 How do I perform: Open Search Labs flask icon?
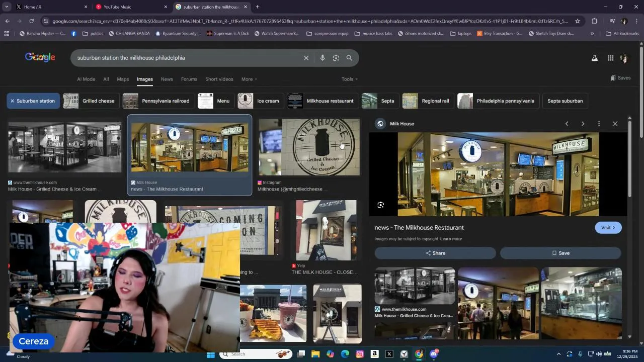[x=595, y=58]
